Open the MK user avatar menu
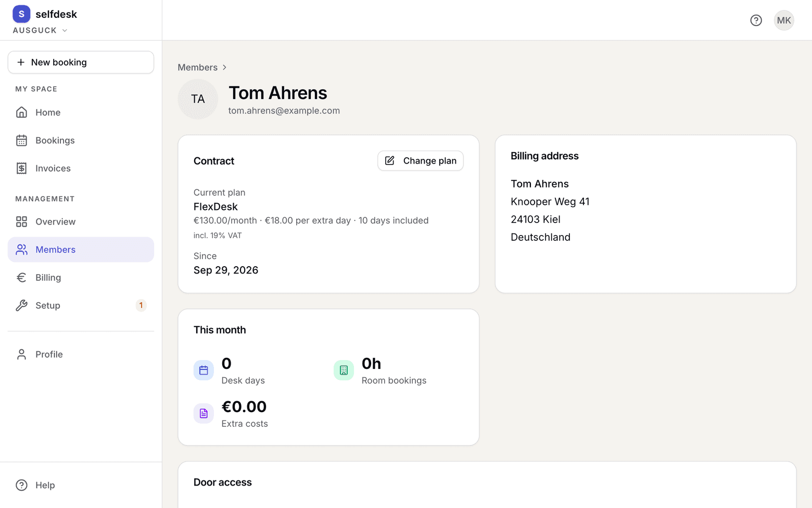Viewport: 812px width, 508px height. pyautogui.click(x=783, y=20)
